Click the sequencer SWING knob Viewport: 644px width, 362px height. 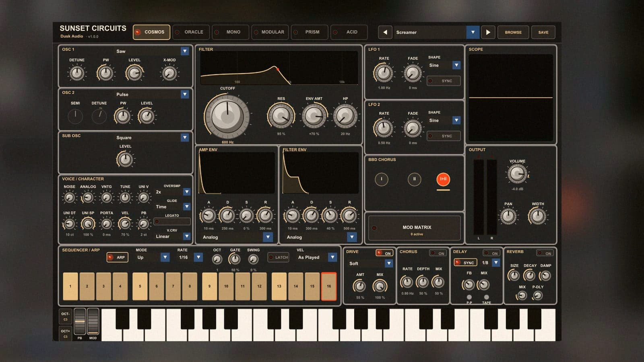(253, 259)
